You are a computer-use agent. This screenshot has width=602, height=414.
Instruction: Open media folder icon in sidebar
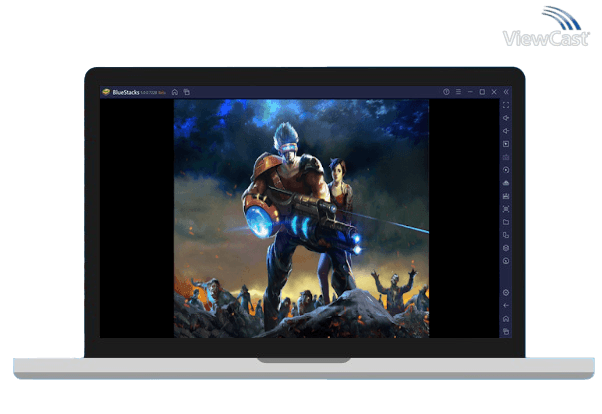coord(506,222)
